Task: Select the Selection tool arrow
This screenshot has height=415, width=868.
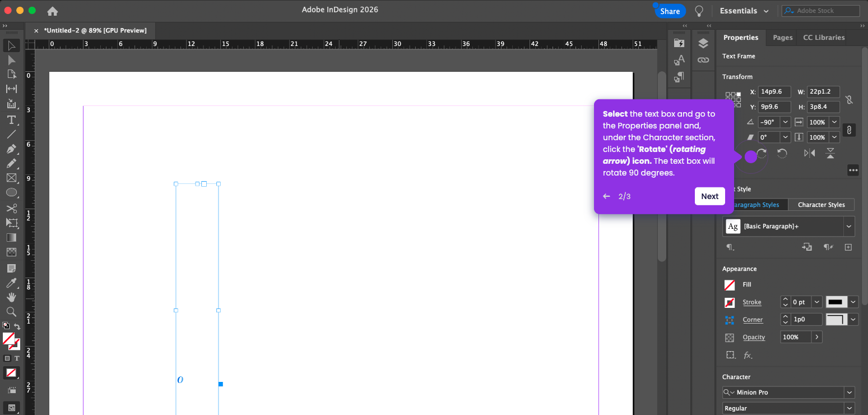Action: 11,45
